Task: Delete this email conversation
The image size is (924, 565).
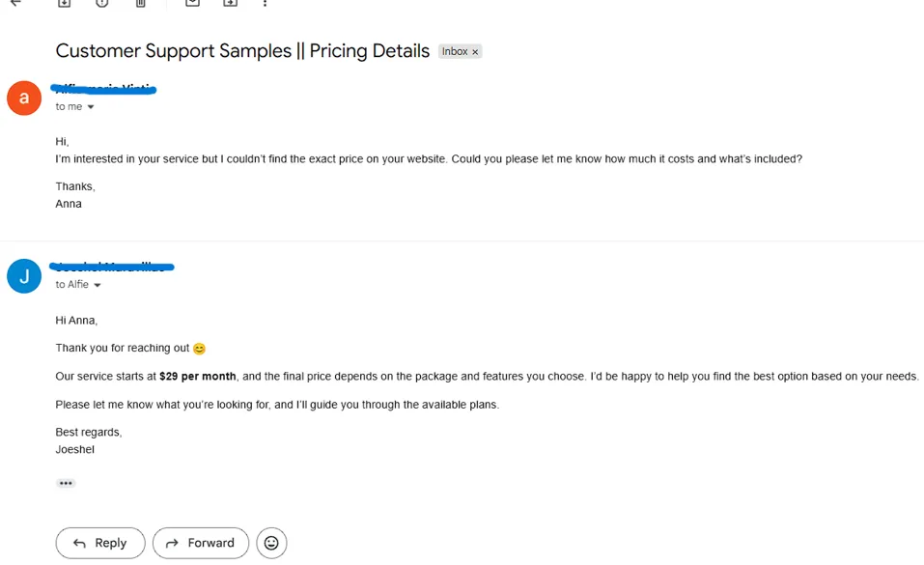Action: (x=141, y=3)
